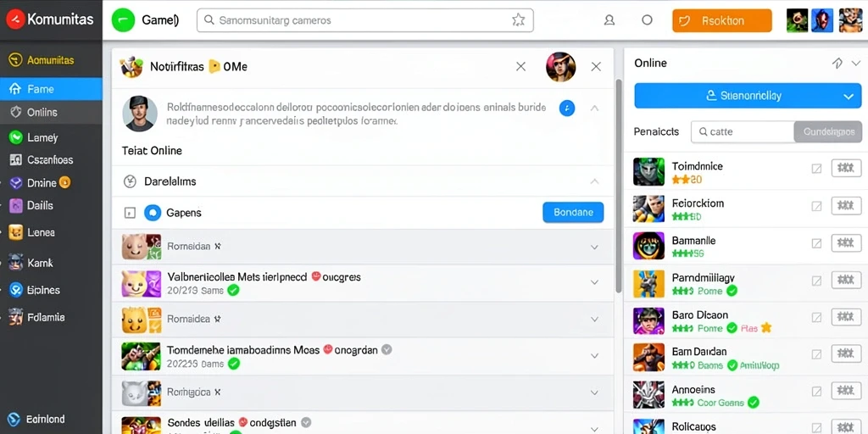Toggle the checkbox for Baro Dicaon

click(x=816, y=317)
